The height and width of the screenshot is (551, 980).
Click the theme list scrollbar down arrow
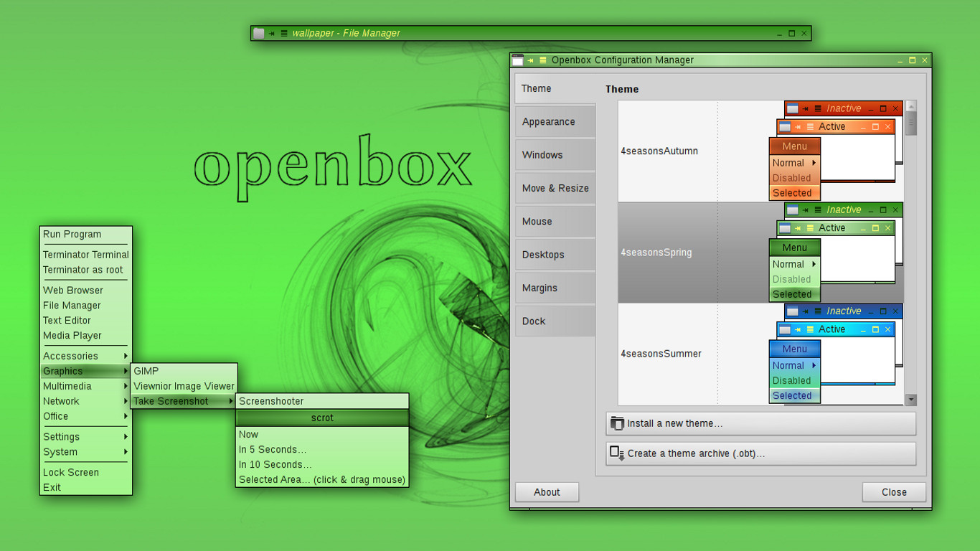(911, 400)
